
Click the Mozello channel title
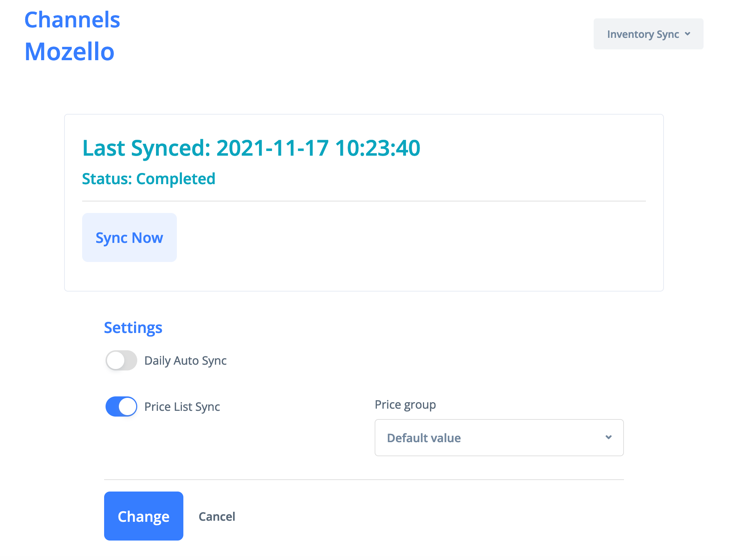tap(70, 52)
